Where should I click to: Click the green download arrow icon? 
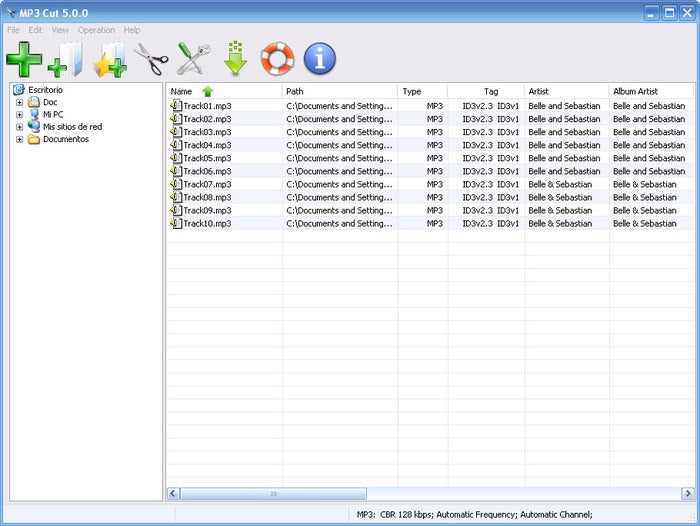point(235,58)
